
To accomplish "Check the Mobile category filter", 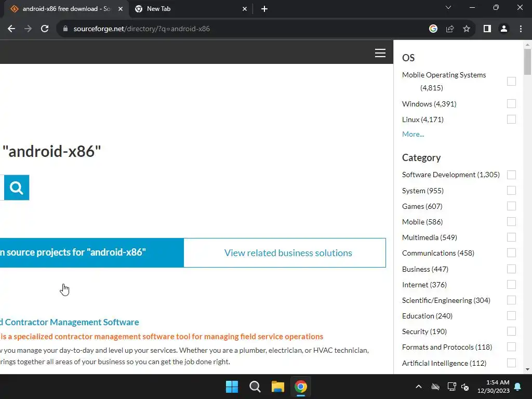I will 511,222.
